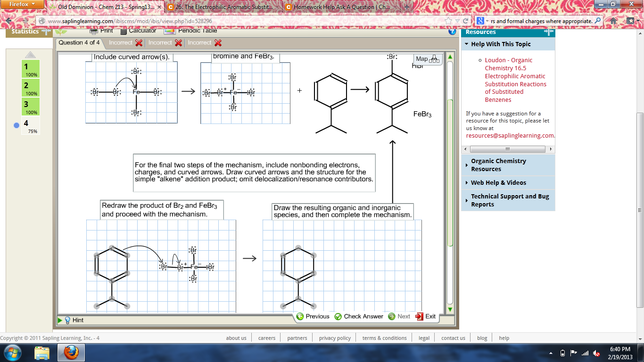Bookmark this page with star icon
The height and width of the screenshot is (362, 644).
point(448,21)
